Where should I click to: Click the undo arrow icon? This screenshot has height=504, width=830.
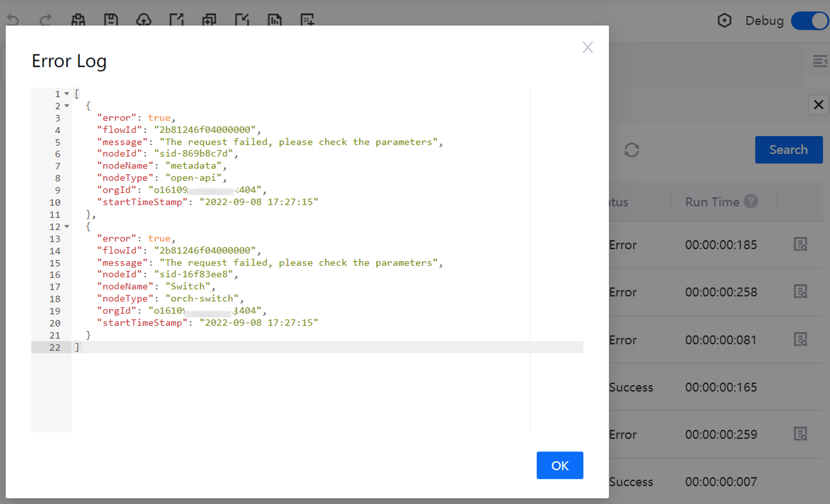pyautogui.click(x=13, y=20)
